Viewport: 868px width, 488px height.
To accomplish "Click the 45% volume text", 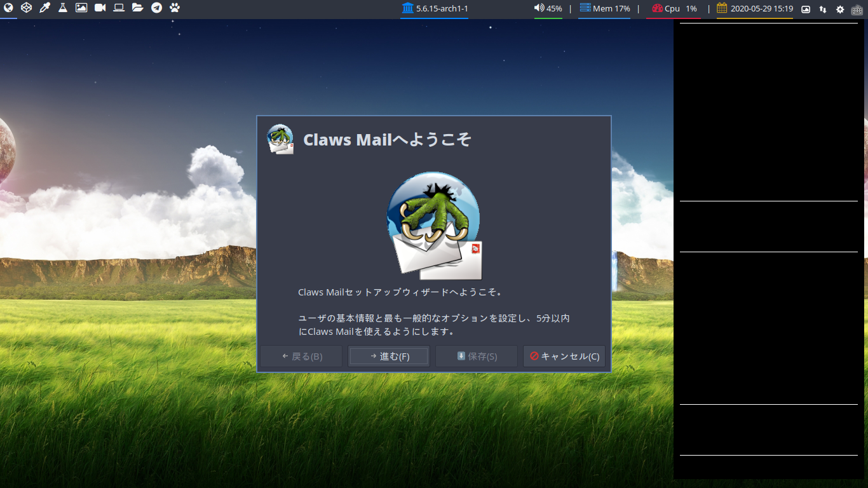I will pyautogui.click(x=554, y=9).
